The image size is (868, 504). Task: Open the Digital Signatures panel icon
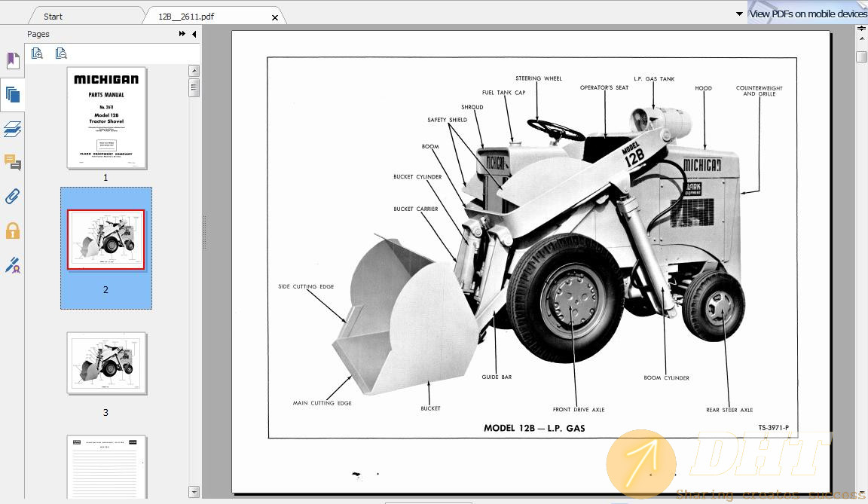coord(12,265)
